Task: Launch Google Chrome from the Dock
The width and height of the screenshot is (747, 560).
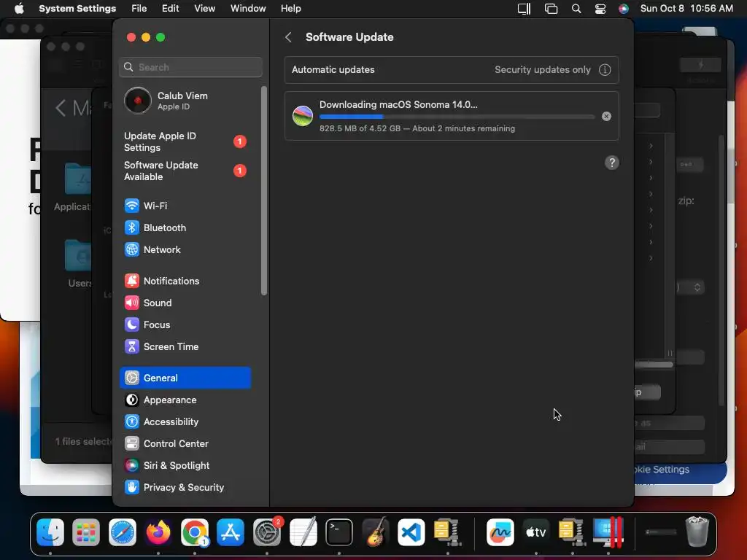Action: tap(194, 532)
